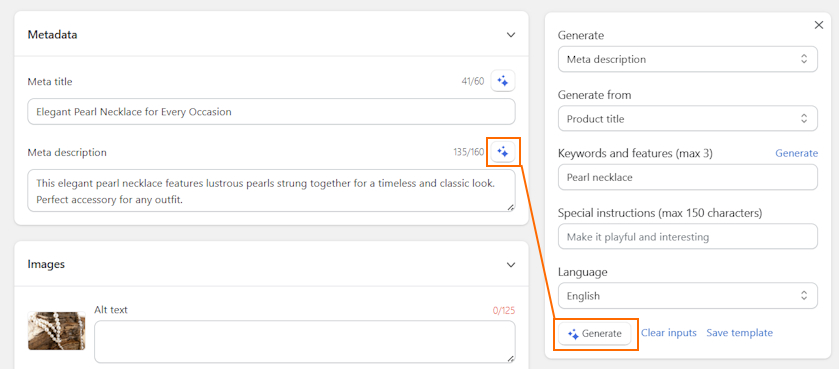This screenshot has width=839, height=369.
Task: Focus the Meta title input field
Action: point(271,112)
